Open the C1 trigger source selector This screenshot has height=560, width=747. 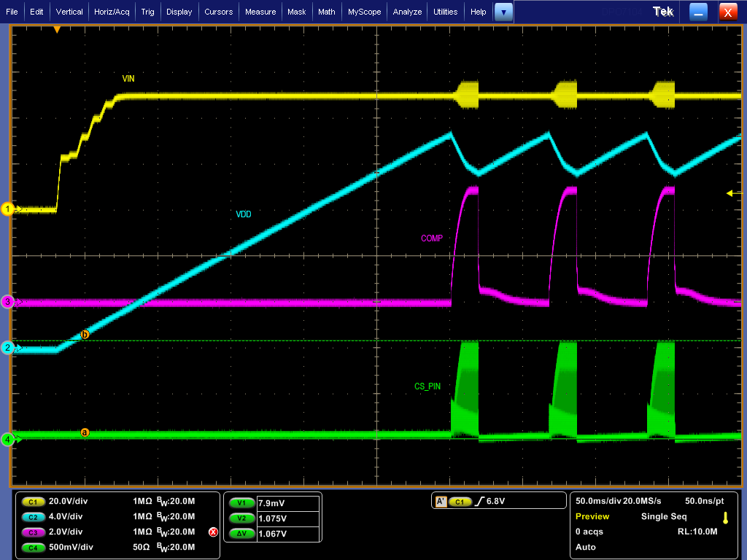click(462, 500)
